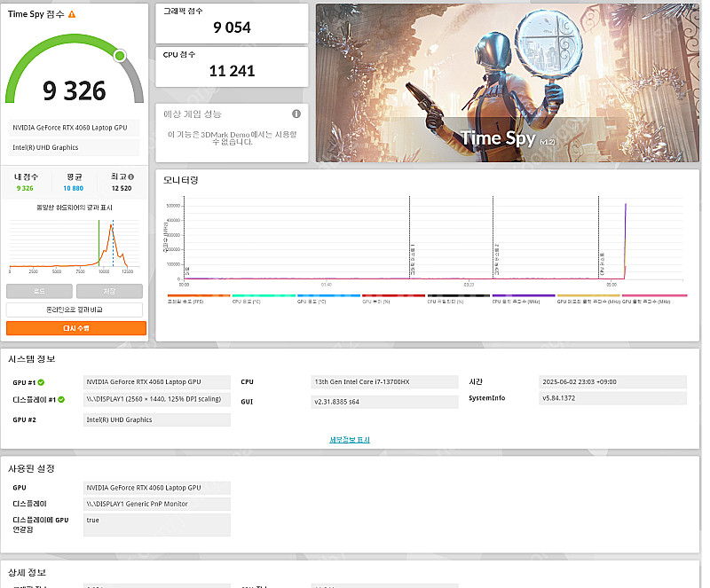This screenshot has width=710, height=588.
Task: Select the 그래픽 테스트 1 marker line in monitoring chart
Action: [x=410, y=237]
